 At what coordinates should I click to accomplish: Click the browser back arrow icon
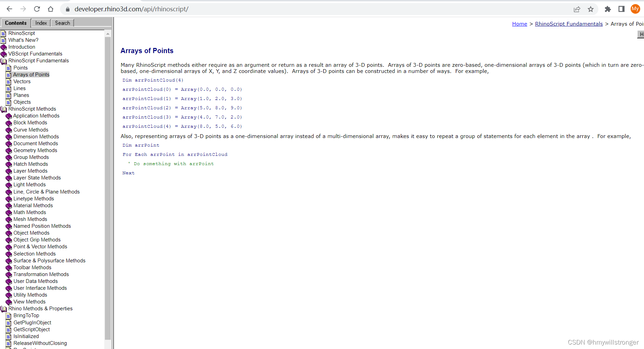click(9, 9)
